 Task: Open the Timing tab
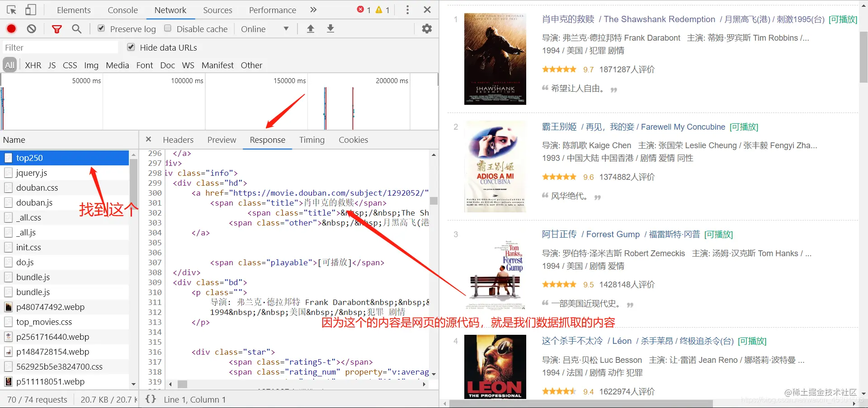click(312, 140)
